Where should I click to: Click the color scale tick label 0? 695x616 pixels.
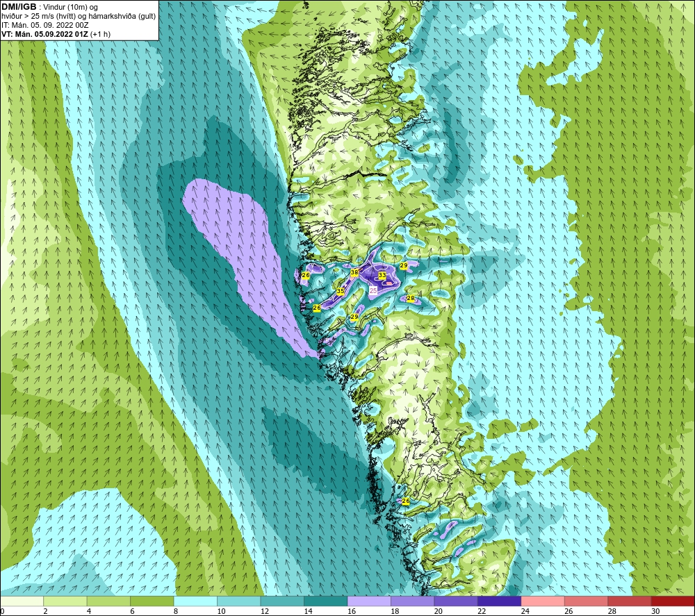(x=3, y=611)
